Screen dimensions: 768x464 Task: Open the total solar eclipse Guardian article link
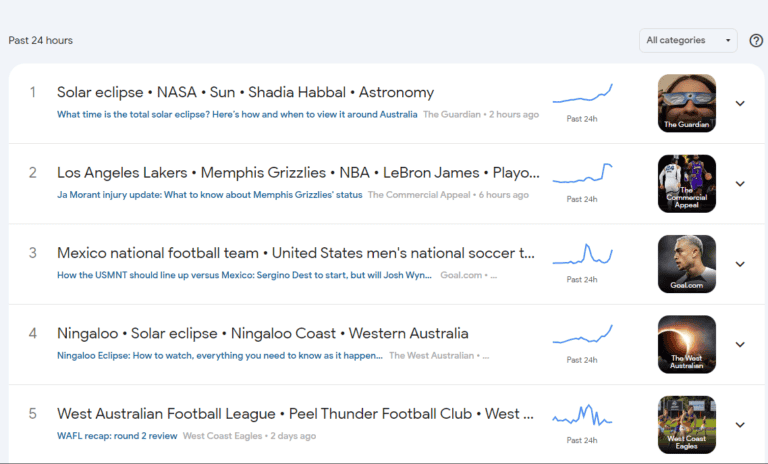coord(237,115)
